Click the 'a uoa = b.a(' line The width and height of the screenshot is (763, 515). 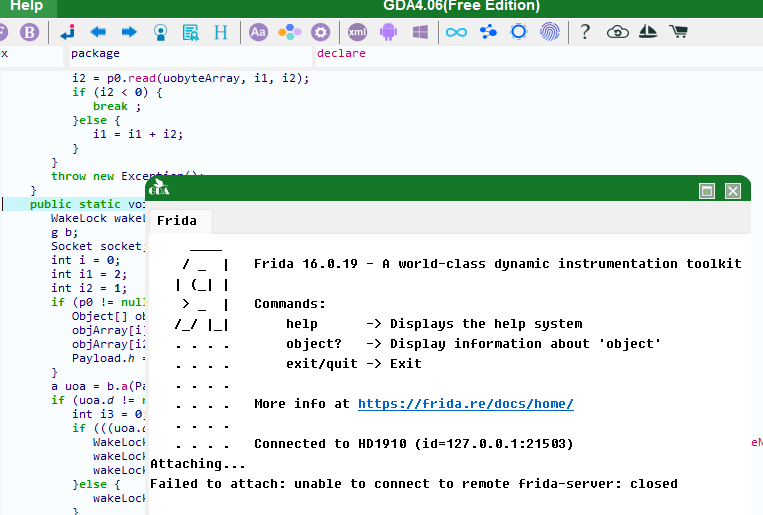(x=98, y=386)
